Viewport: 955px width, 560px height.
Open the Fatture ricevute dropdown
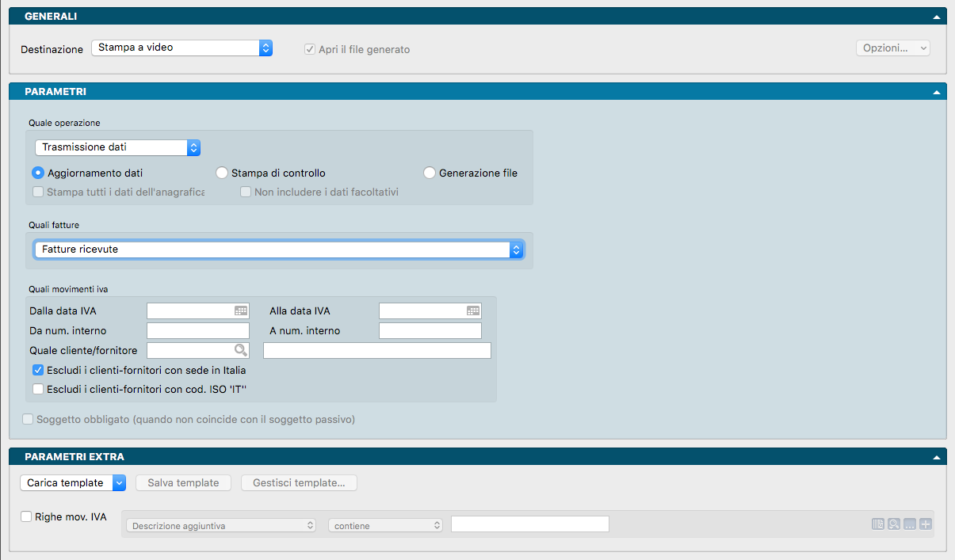point(279,250)
